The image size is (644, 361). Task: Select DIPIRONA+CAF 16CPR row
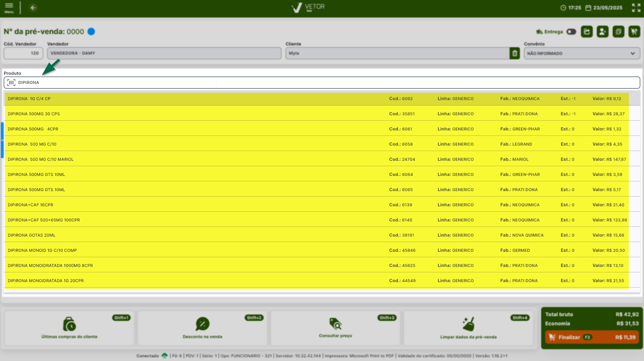click(322, 205)
